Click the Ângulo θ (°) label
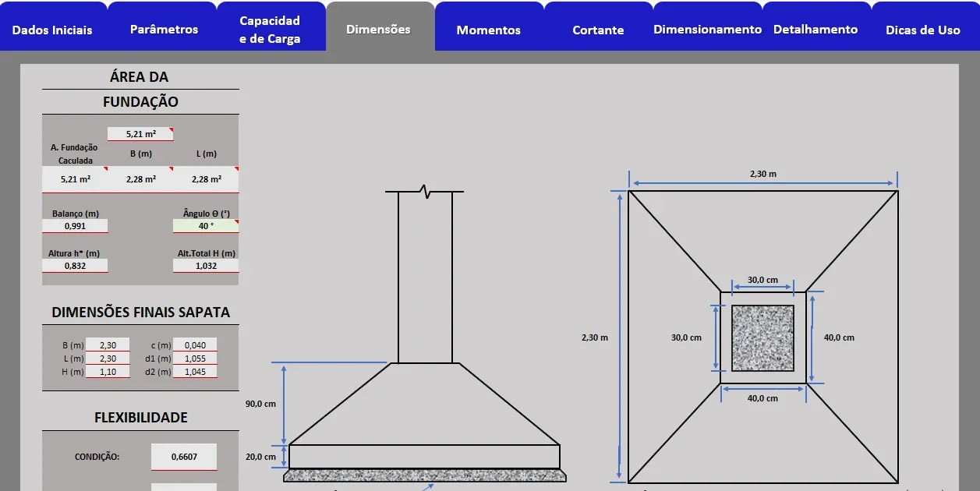 206,214
